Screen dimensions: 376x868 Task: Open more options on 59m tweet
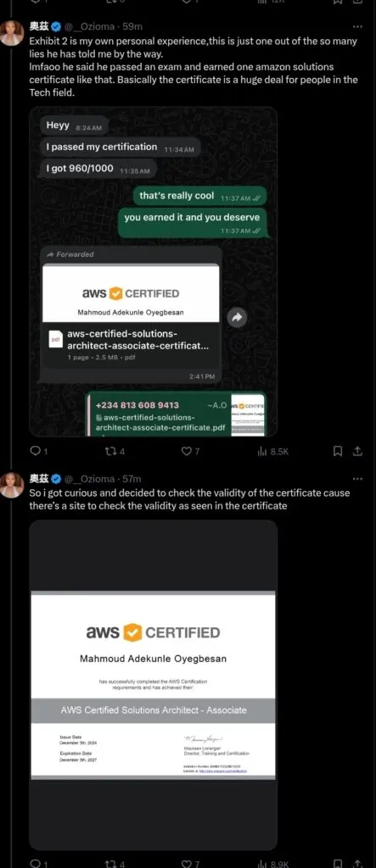(x=357, y=26)
